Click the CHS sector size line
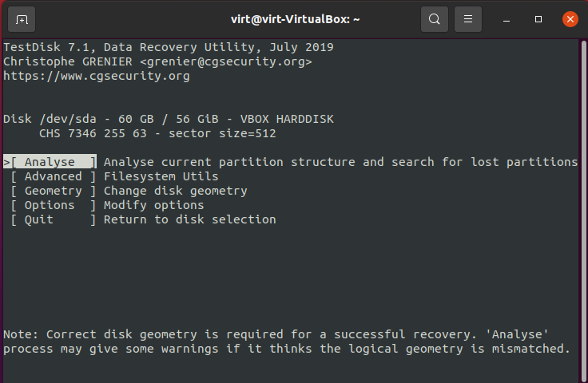 157,133
